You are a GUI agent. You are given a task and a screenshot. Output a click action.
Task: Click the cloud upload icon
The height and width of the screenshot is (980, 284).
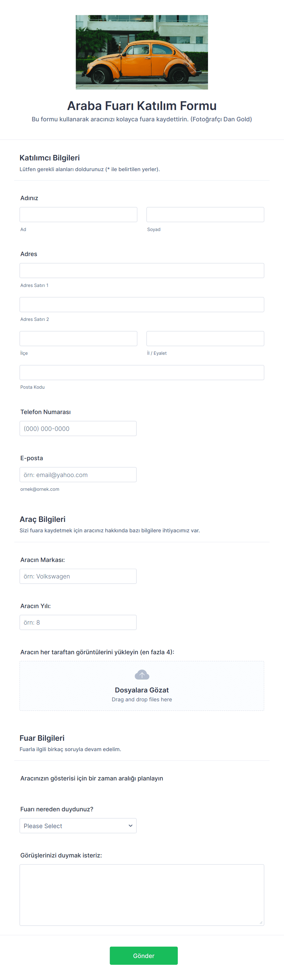point(142,675)
